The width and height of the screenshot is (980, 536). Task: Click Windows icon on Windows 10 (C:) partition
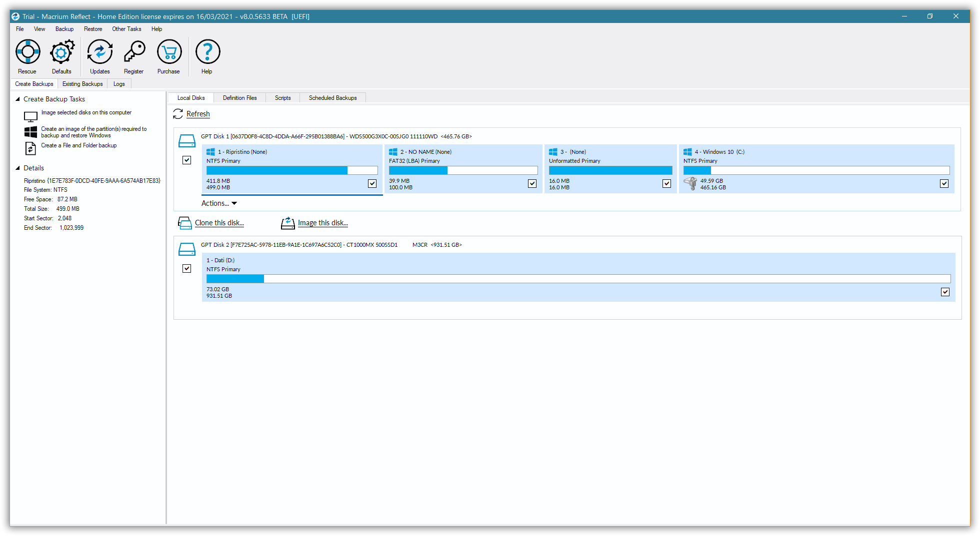[x=687, y=152]
